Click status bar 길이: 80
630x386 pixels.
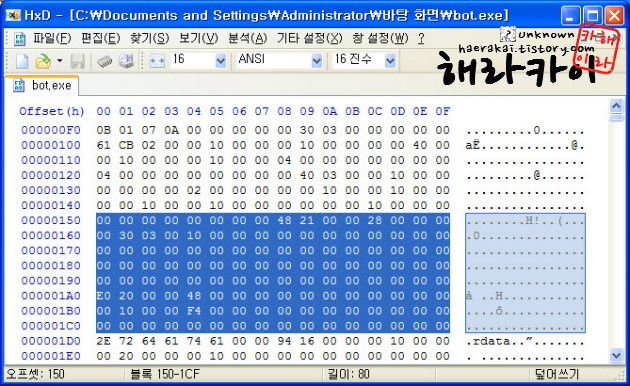click(x=348, y=374)
